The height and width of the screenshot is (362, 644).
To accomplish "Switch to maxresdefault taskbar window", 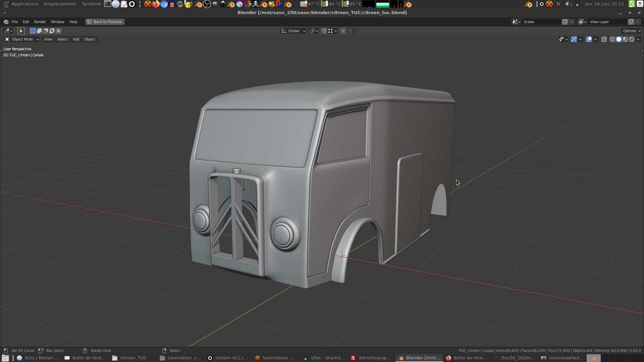I will pos(562,358).
